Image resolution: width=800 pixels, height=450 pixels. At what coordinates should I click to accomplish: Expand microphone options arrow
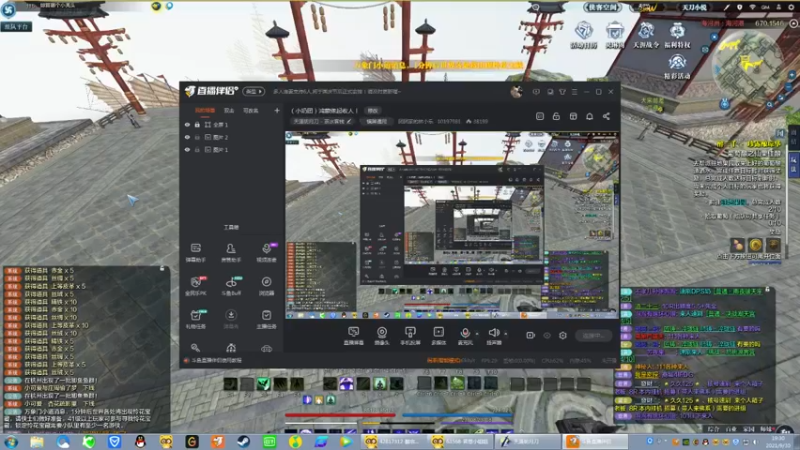pos(477,334)
